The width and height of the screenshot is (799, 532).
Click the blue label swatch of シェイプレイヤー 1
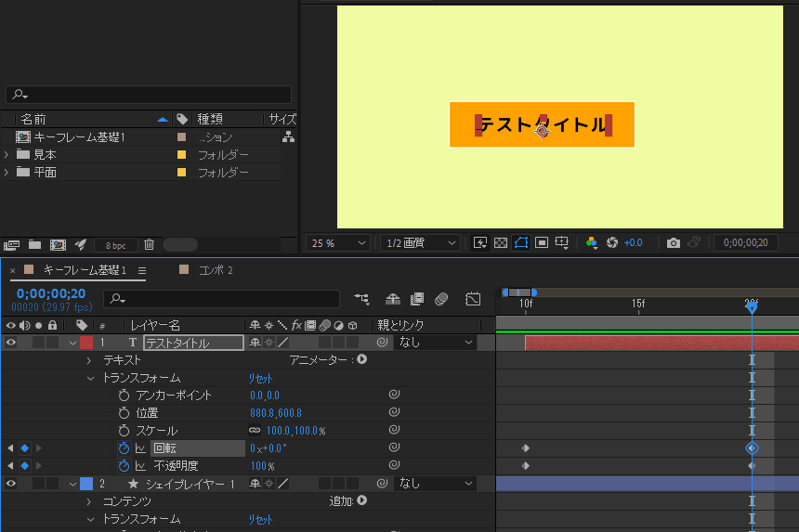click(86, 484)
